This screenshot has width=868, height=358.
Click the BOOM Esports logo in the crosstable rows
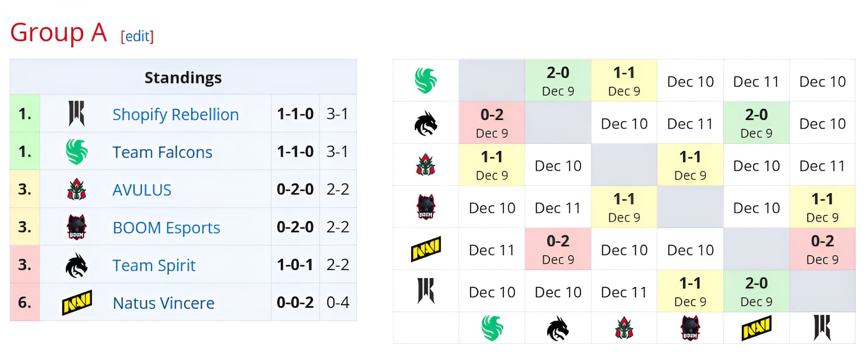pos(425,207)
